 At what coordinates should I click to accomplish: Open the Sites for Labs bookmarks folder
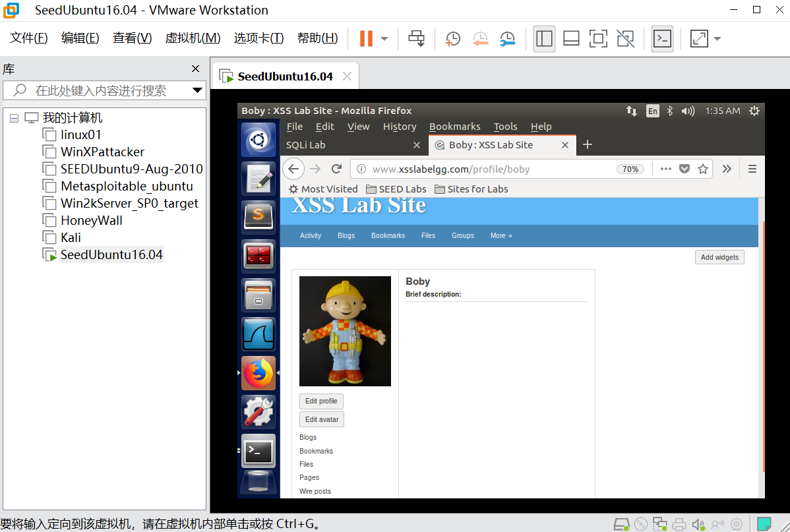pyautogui.click(x=471, y=189)
